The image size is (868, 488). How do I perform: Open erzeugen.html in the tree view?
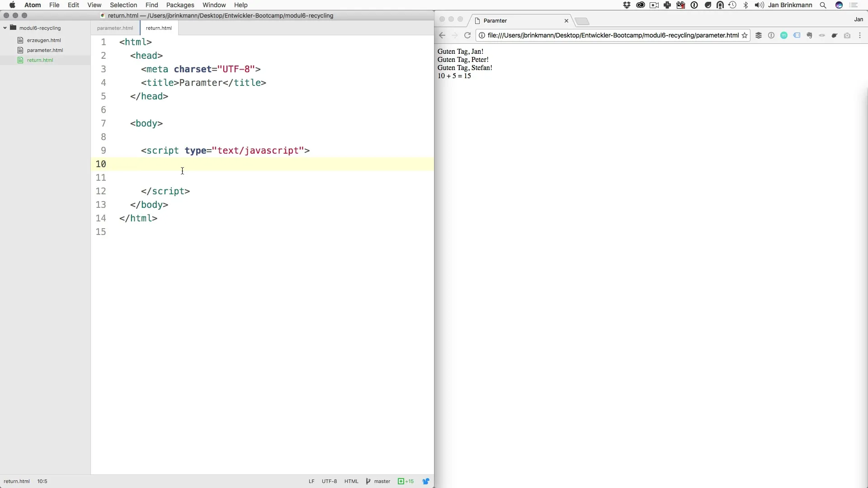[43, 40]
